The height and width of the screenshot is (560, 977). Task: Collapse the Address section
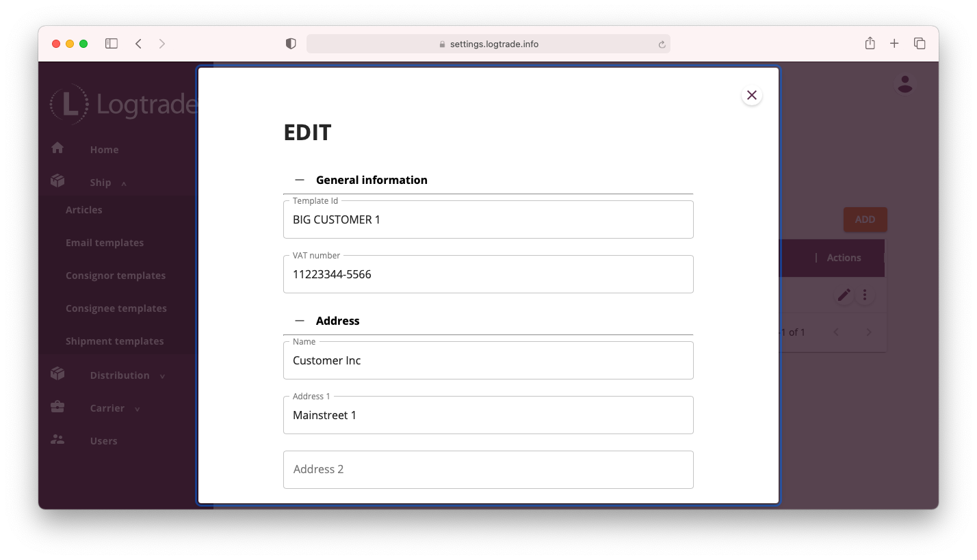300,321
